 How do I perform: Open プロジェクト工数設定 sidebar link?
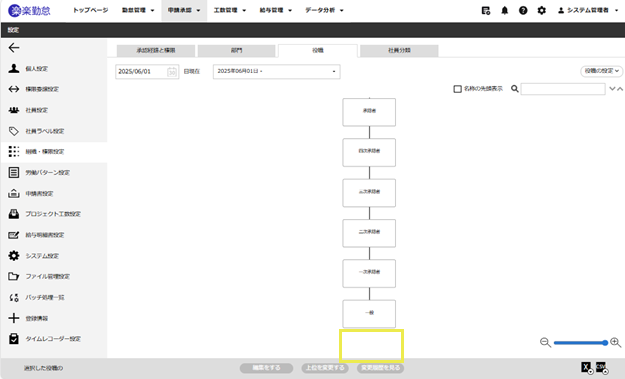[x=53, y=214]
